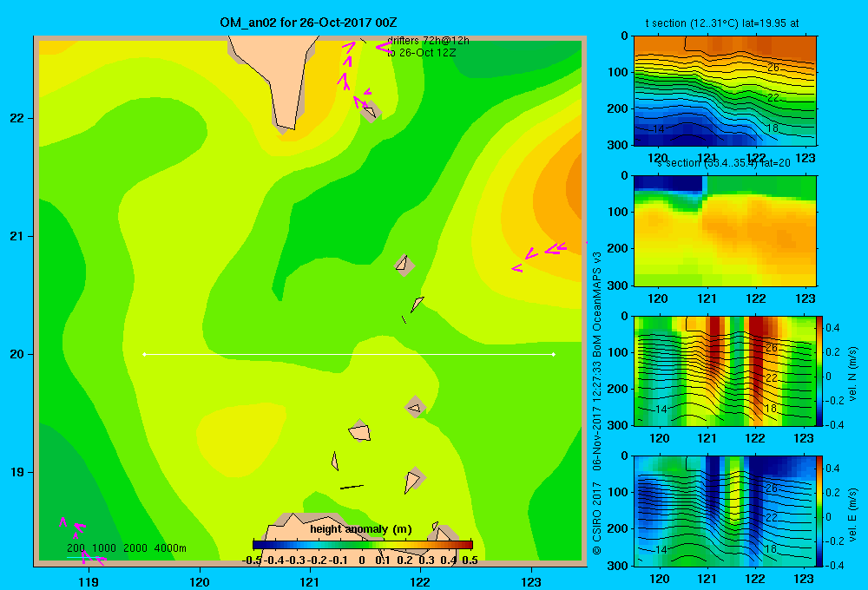Click the "vel. E (m/s)" axis label
This screenshot has width=868, height=590.
point(852,515)
